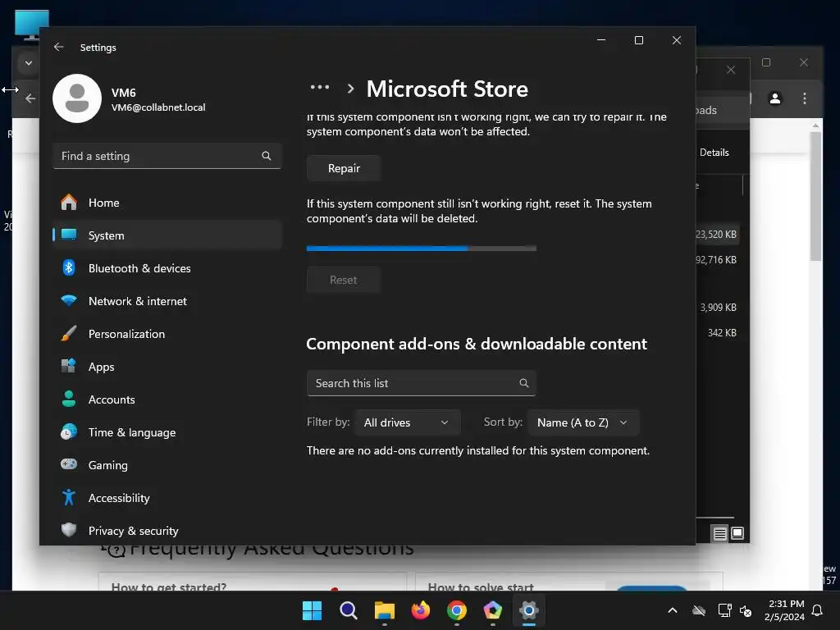The image size is (840, 630).
Task: Open Google Chrome from taskbar
Action: [x=456, y=610]
